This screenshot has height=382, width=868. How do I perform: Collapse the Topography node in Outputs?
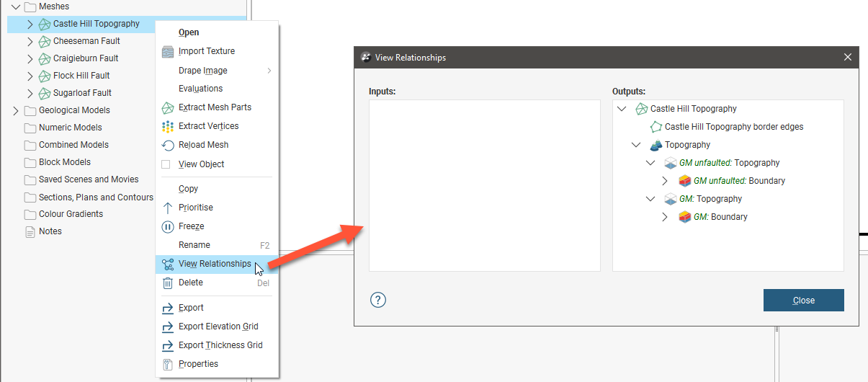click(636, 145)
